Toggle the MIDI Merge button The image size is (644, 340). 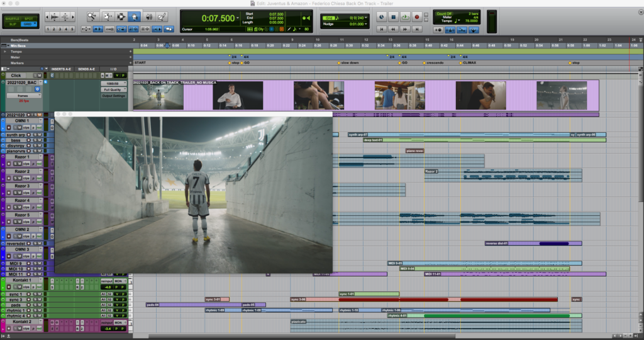pyautogui.click(x=462, y=30)
